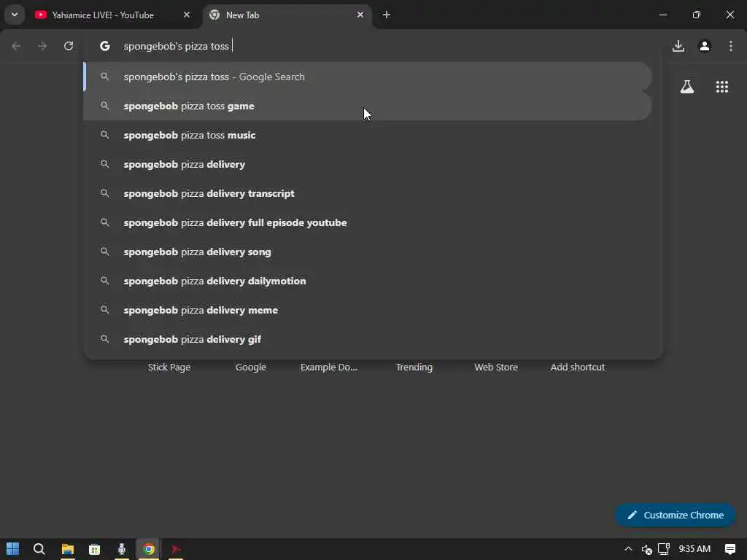The height and width of the screenshot is (560, 747).
Task: Open the 9:35 AM clock
Action: click(694, 549)
